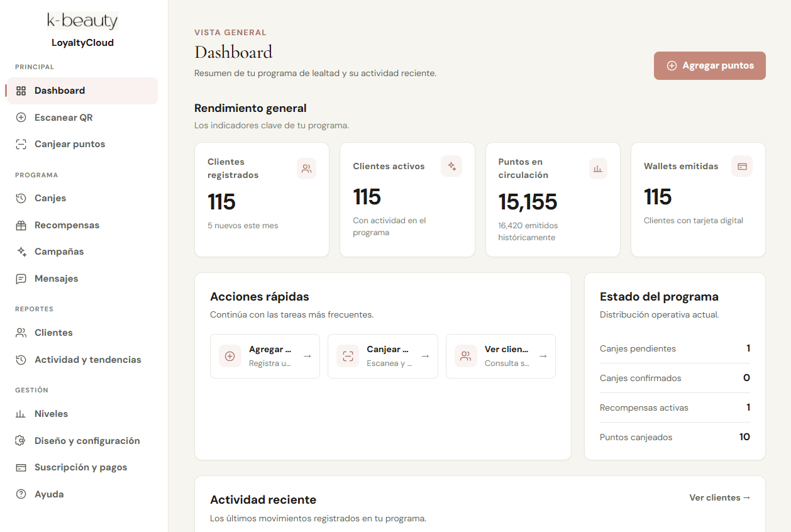The width and height of the screenshot is (791, 532).
Task: Click the Puntos canjeados row
Action: [x=675, y=437]
